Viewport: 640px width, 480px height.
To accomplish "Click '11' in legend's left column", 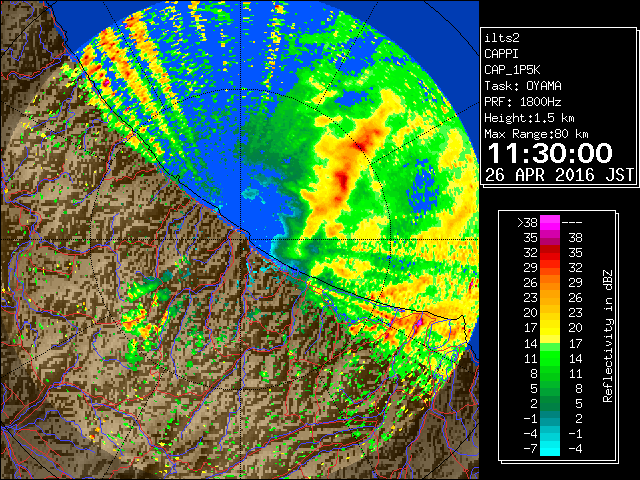I will click(x=531, y=358).
